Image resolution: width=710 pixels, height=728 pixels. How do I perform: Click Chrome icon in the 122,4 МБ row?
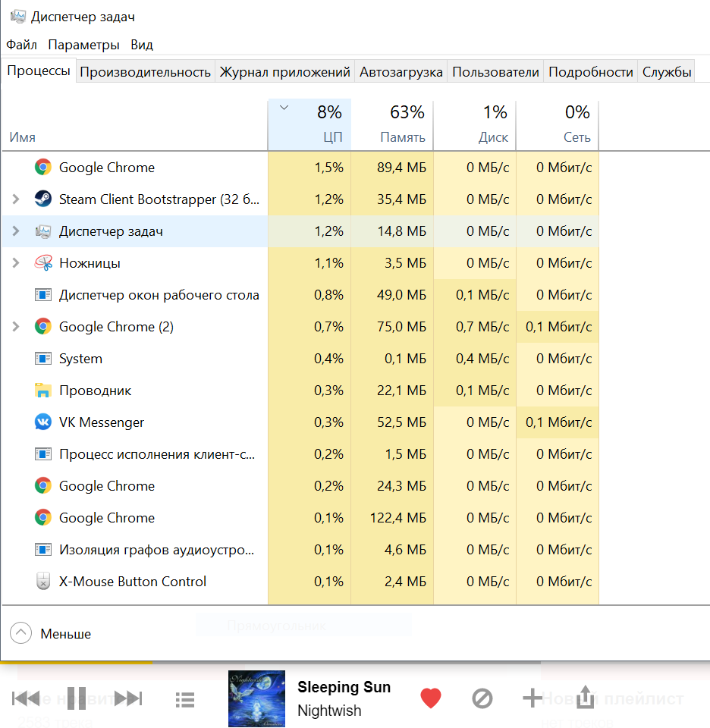(x=42, y=518)
